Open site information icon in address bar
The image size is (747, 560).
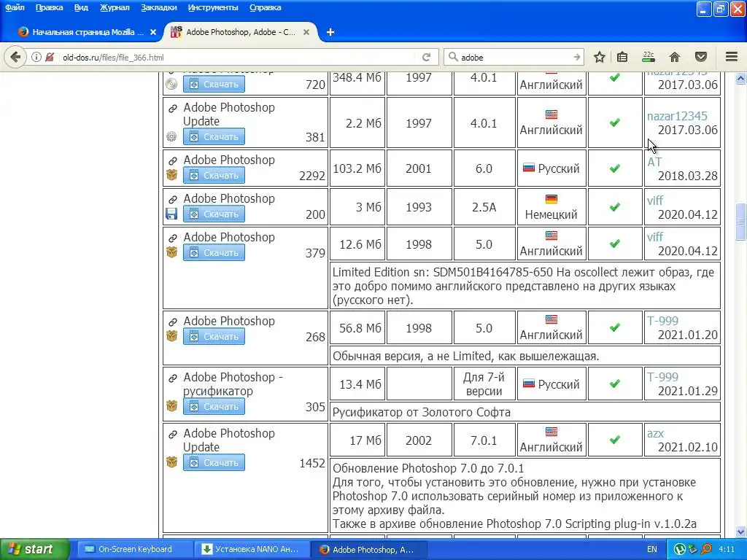(x=36, y=57)
